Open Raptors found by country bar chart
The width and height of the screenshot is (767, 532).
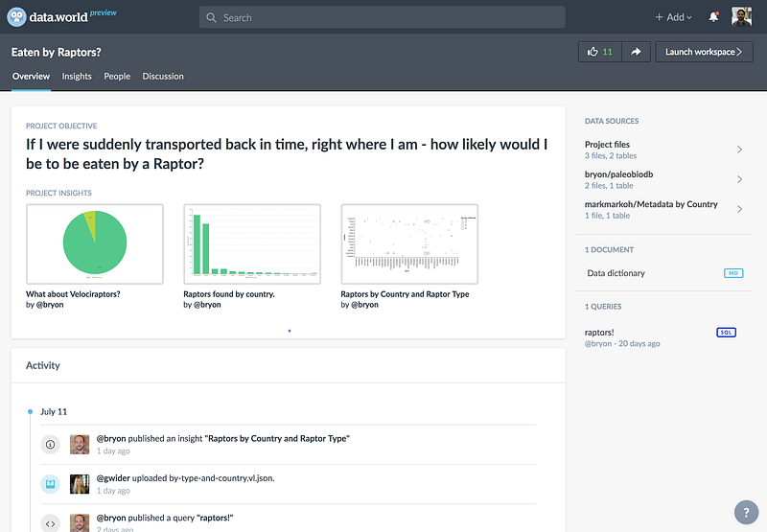(x=252, y=244)
